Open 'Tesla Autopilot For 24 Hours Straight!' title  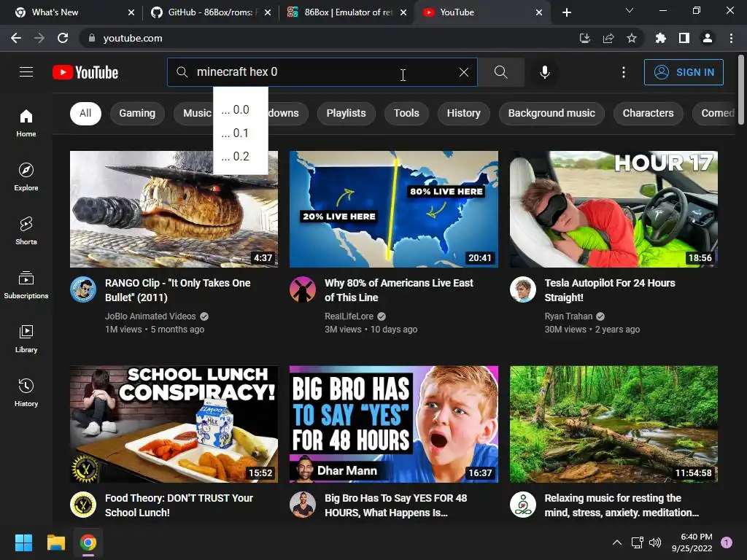pyautogui.click(x=610, y=290)
